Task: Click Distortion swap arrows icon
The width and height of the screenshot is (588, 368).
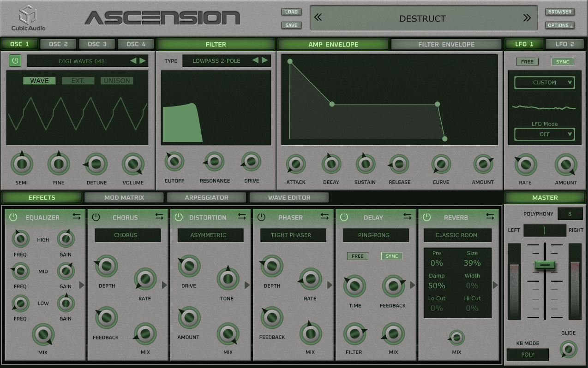Action: [242, 216]
